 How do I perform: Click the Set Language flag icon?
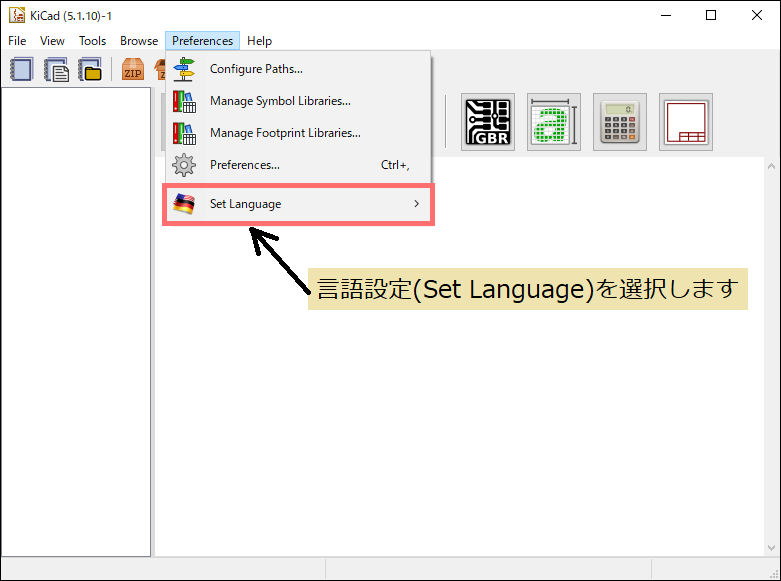click(184, 204)
